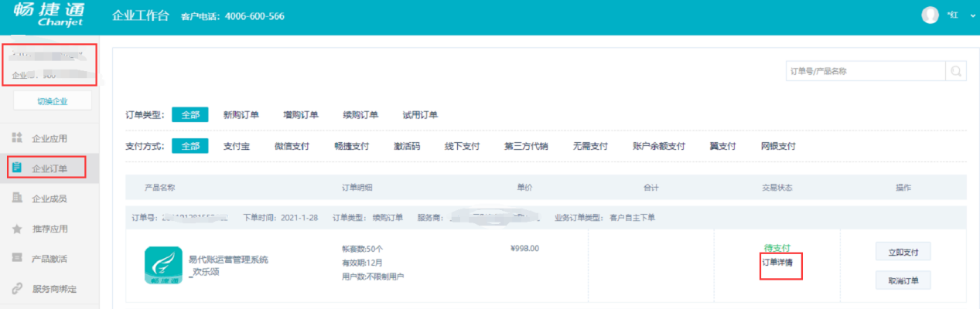
Task: Filter payment by 第三方代销
Action: (526, 146)
